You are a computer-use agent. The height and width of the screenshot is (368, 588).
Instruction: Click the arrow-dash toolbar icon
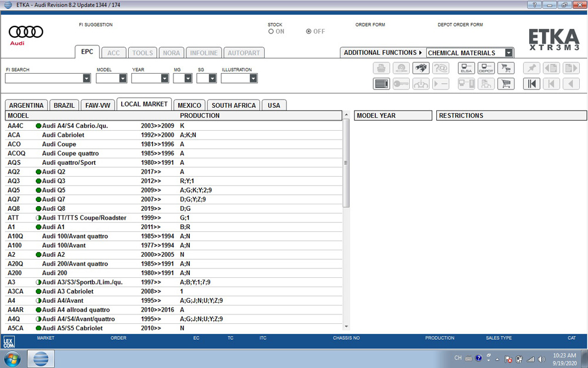[x=440, y=84]
